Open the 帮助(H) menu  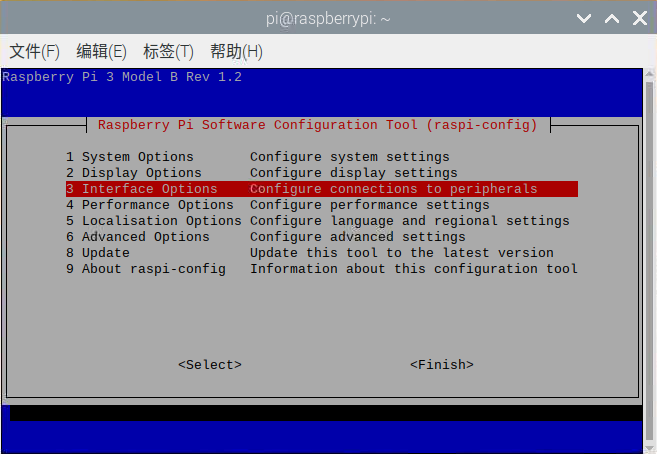(x=236, y=52)
